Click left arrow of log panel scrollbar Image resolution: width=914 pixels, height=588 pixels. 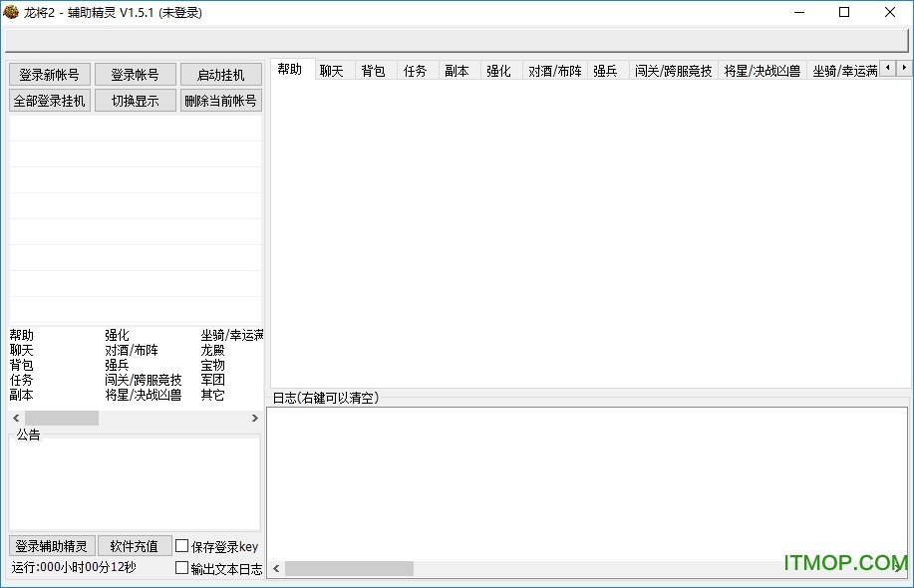tap(276, 568)
